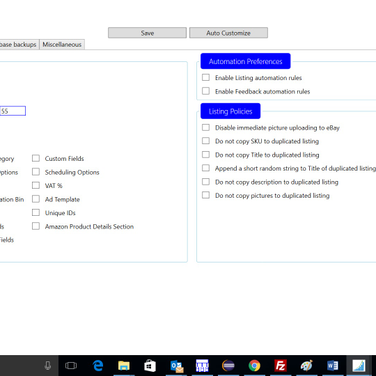The image size is (376, 376).
Task: Check Do not copy pictures to duplicated listing
Action: tap(206, 195)
